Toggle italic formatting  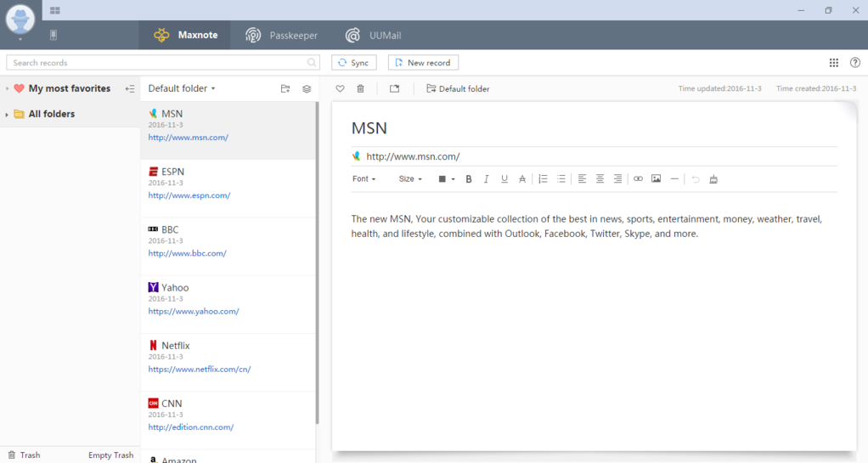(x=486, y=179)
